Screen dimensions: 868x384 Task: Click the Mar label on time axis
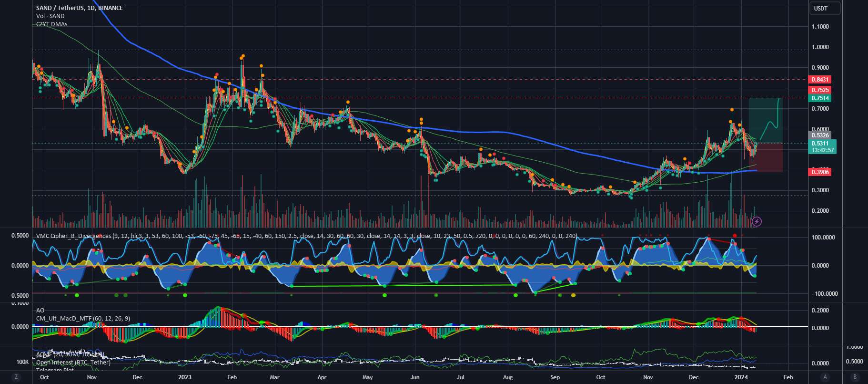click(x=274, y=377)
